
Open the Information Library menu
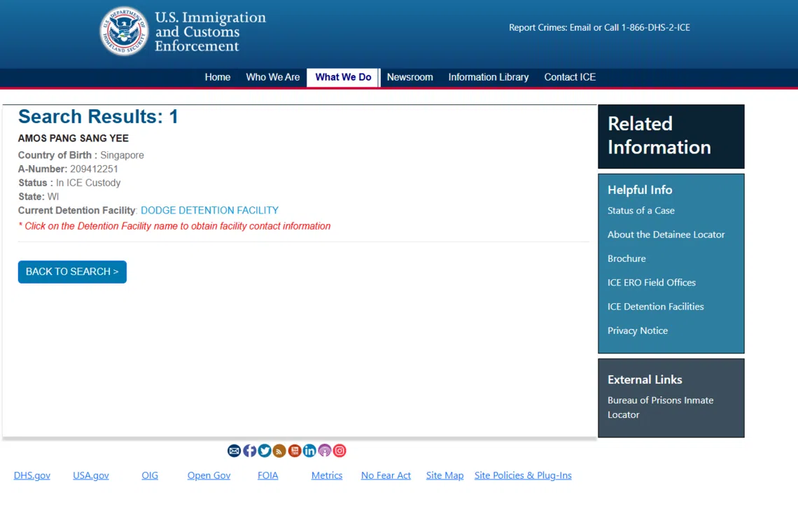pos(488,77)
